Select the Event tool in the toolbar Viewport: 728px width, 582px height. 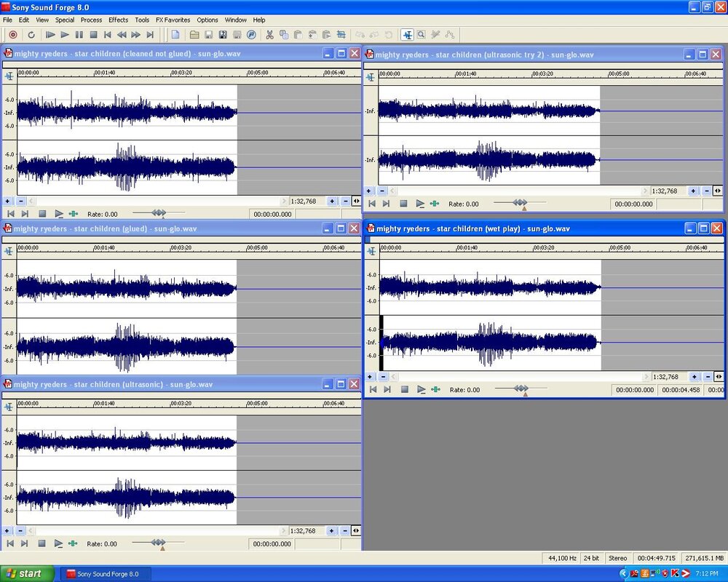coord(449,35)
